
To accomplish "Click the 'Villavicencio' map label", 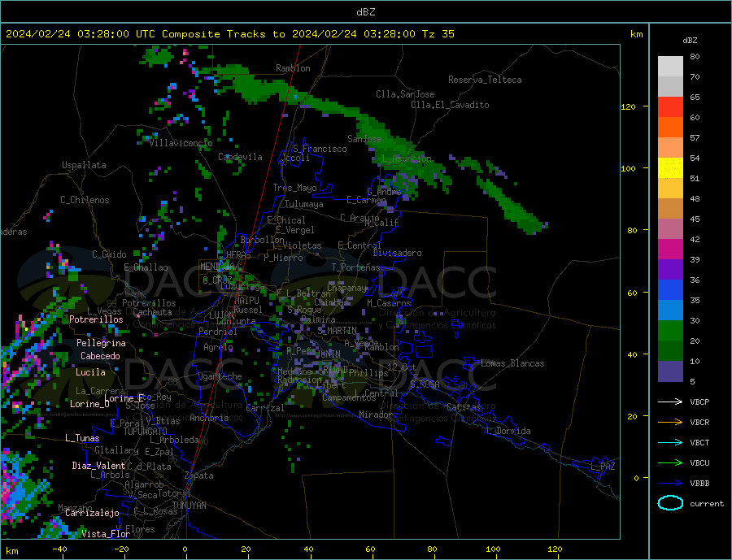I will coord(181,143).
